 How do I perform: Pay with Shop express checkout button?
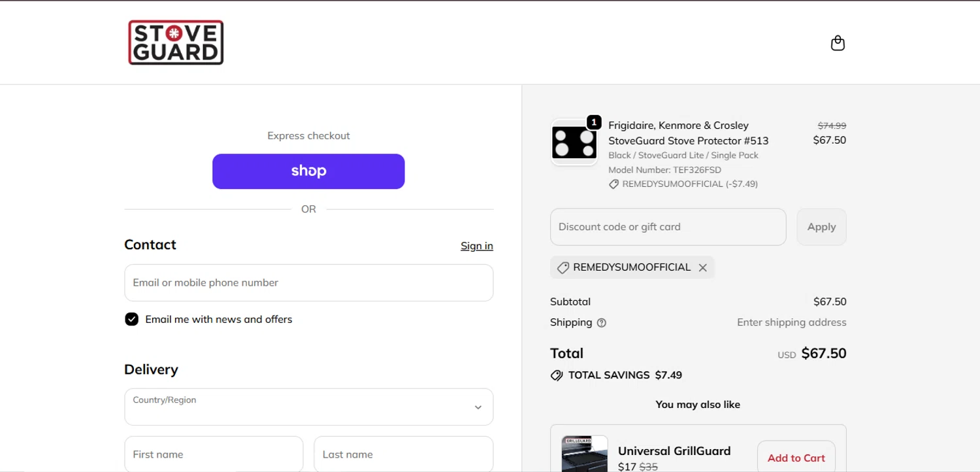pyautogui.click(x=308, y=171)
